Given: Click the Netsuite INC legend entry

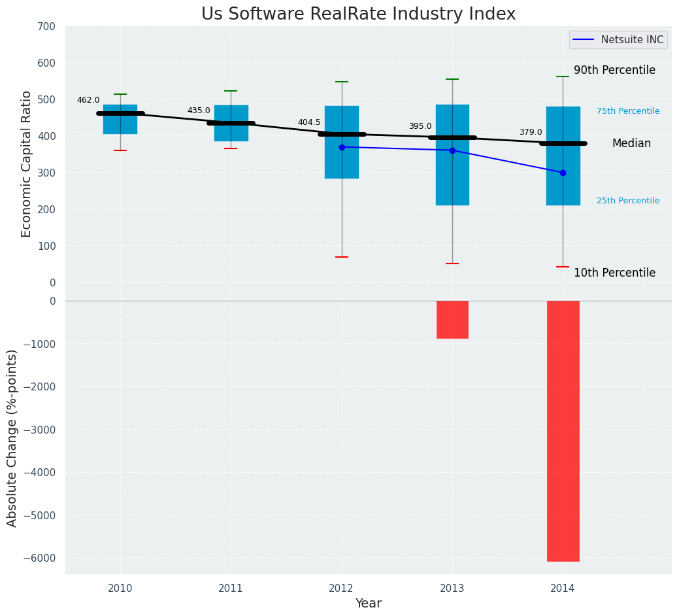Looking at the screenshot, I should tap(618, 40).
